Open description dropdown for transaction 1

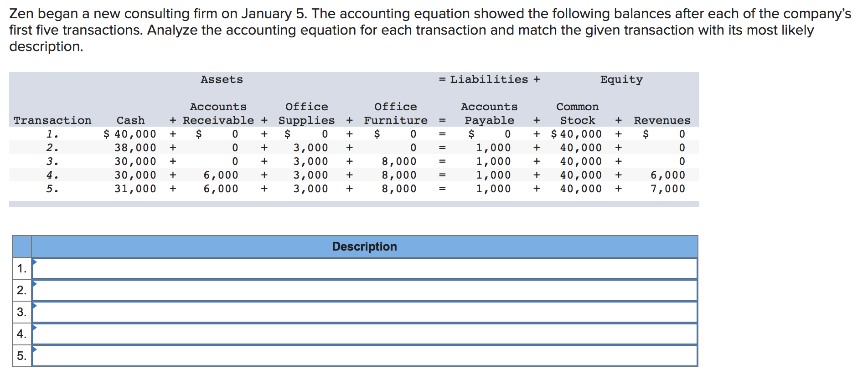click(365, 268)
